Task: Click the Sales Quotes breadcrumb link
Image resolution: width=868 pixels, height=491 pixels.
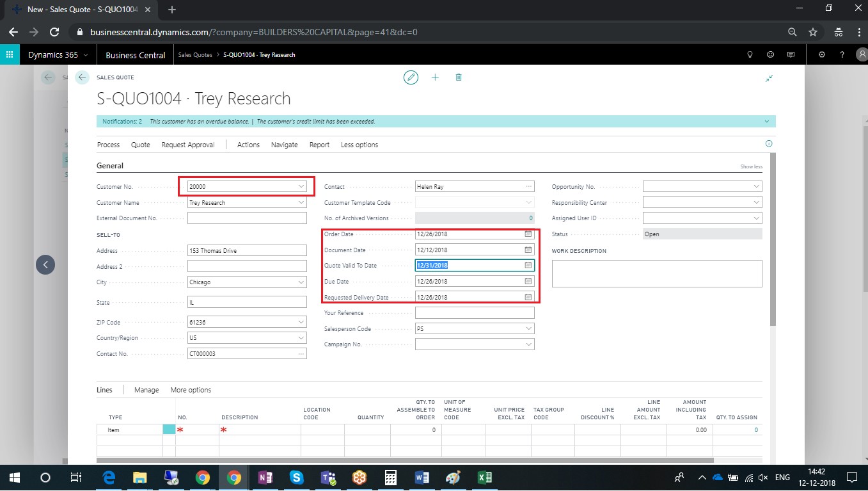Action: tap(194, 55)
